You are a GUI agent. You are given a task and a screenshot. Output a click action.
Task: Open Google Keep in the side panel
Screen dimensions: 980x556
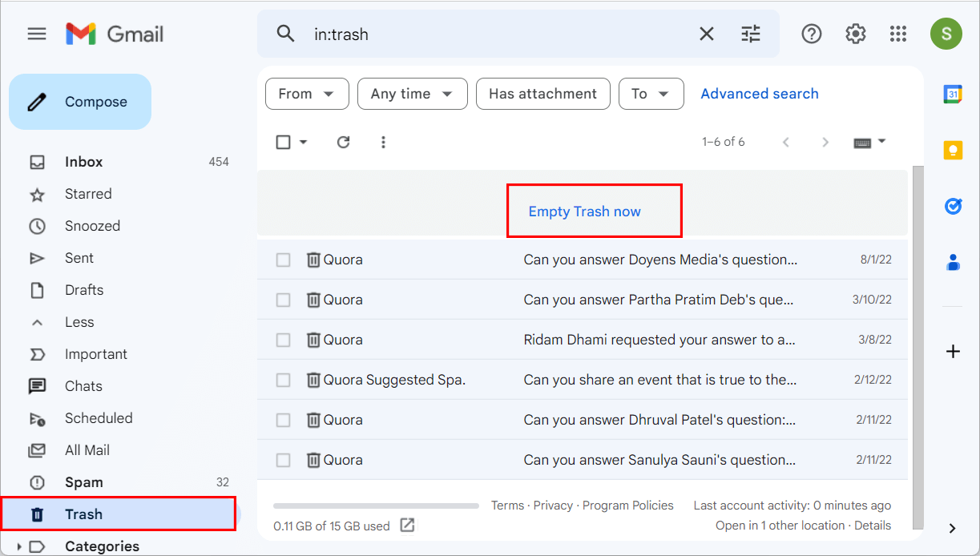(x=952, y=150)
